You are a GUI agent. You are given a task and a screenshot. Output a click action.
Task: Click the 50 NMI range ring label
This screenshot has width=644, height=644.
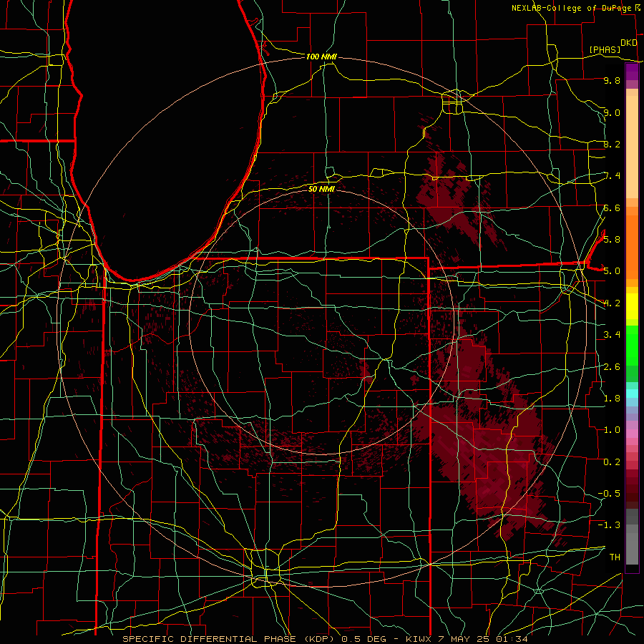click(x=321, y=189)
